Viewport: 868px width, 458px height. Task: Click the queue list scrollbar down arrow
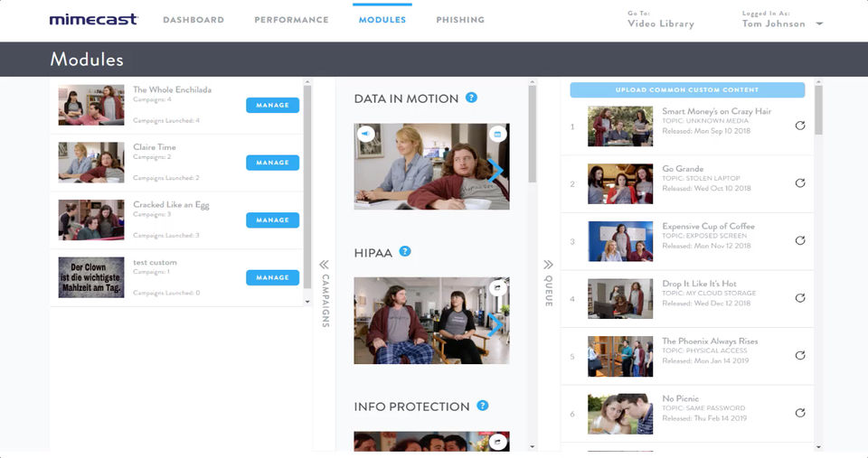(x=819, y=446)
